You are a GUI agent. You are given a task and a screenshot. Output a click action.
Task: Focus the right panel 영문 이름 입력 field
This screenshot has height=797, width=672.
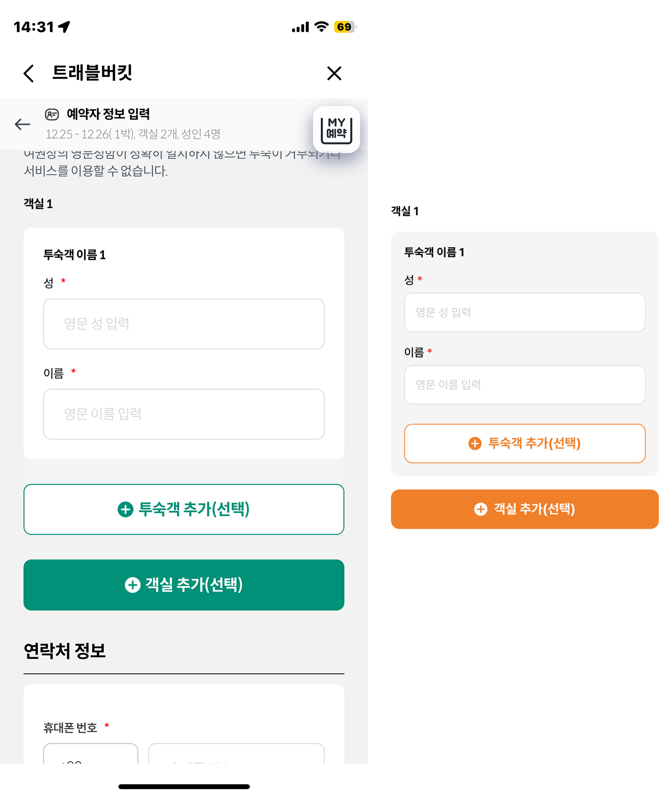pos(524,385)
